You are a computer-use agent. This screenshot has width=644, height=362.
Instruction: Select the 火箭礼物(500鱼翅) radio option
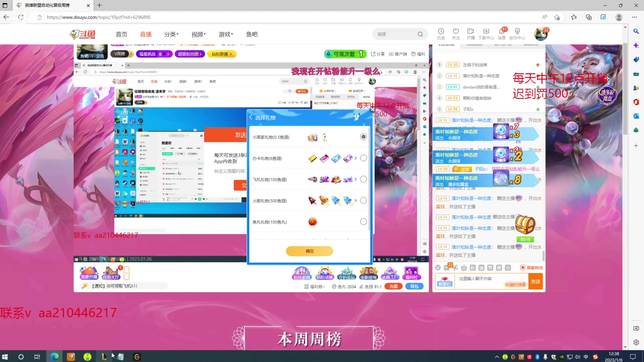[x=363, y=200]
